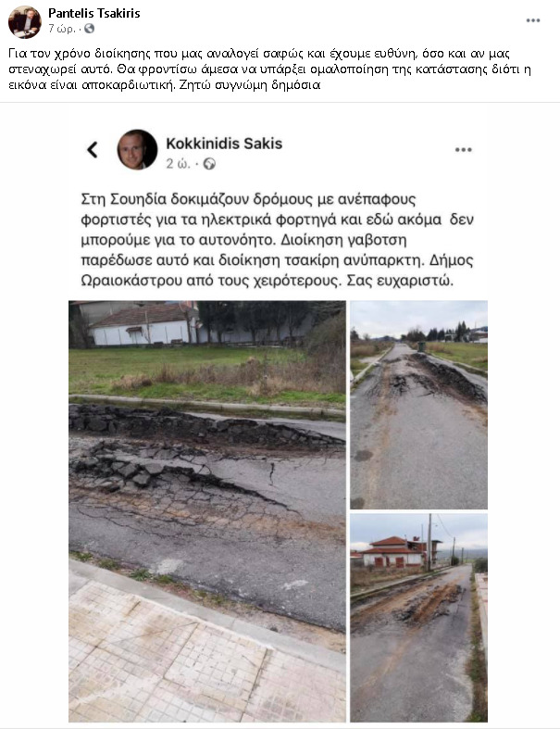Click the 2 ώ. timestamp
The height and width of the screenshot is (729, 560).
pyautogui.click(x=178, y=164)
